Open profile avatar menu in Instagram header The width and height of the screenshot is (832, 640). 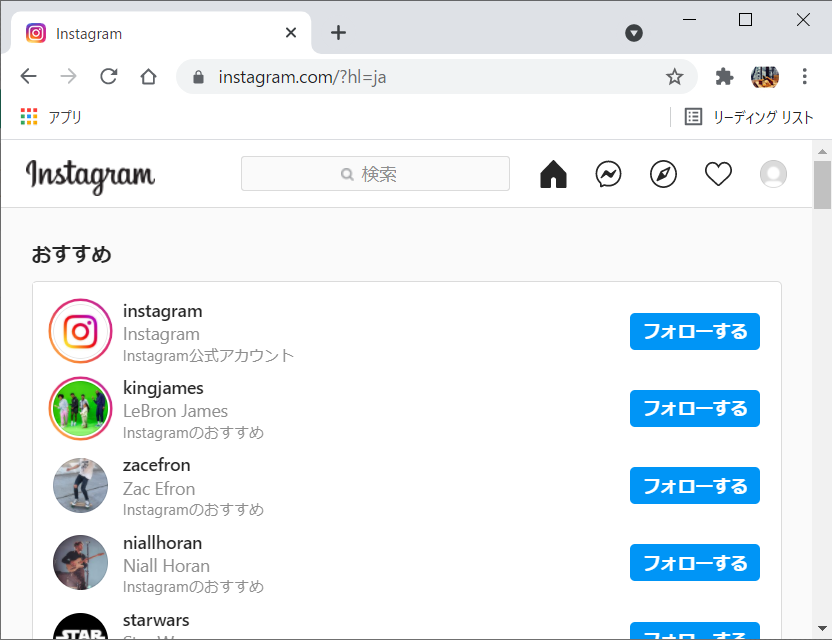coord(773,174)
